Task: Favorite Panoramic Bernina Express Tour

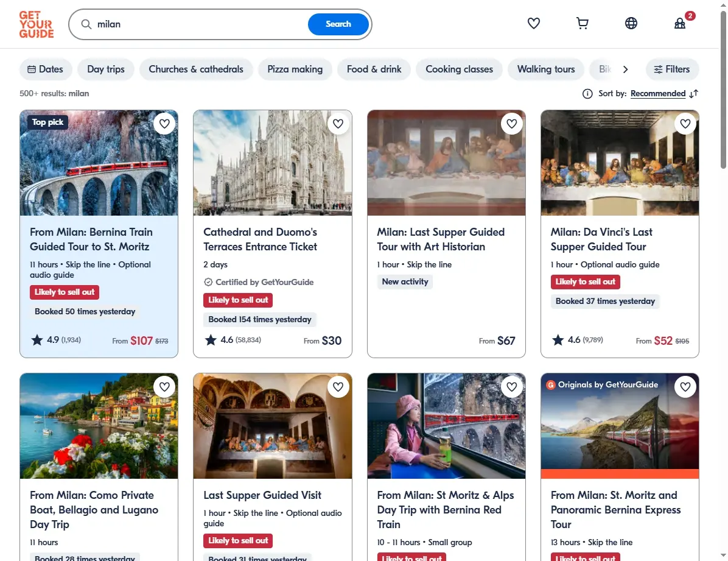Action: click(685, 387)
